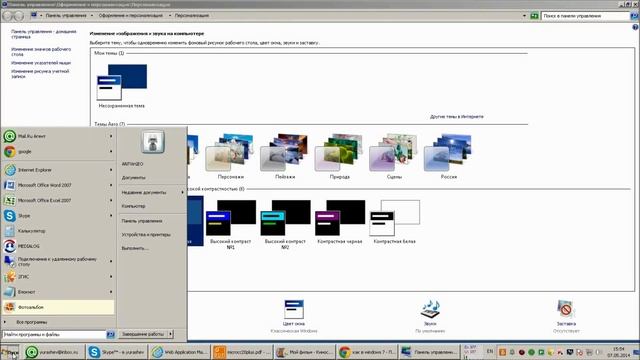Select the Пейзажи Aero theme

click(x=285, y=156)
